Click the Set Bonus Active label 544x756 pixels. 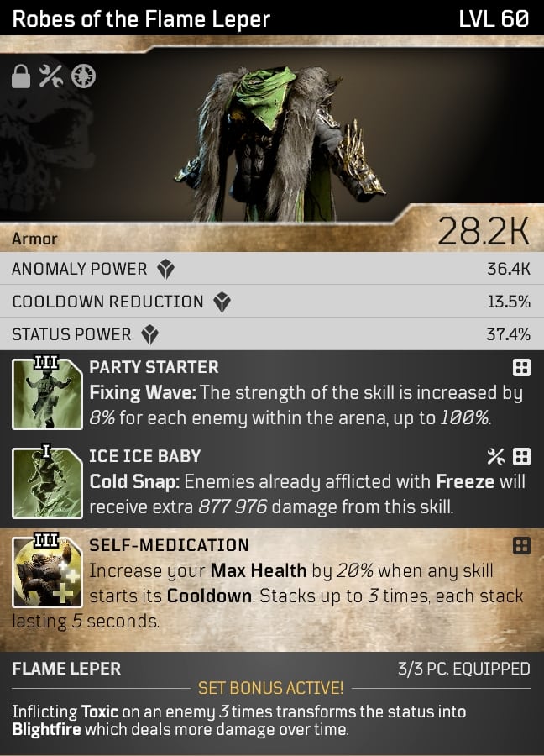coord(271,688)
